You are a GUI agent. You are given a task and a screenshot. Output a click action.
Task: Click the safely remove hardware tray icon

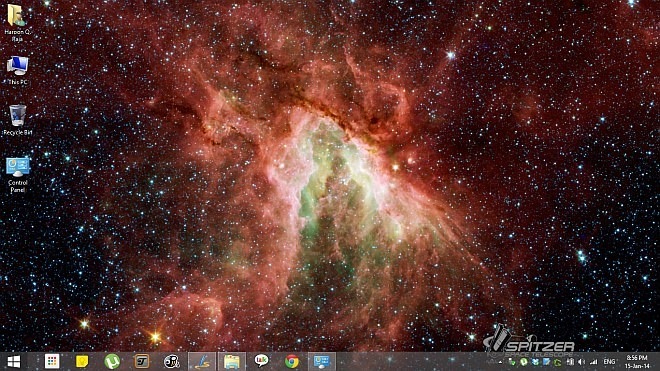point(511,362)
